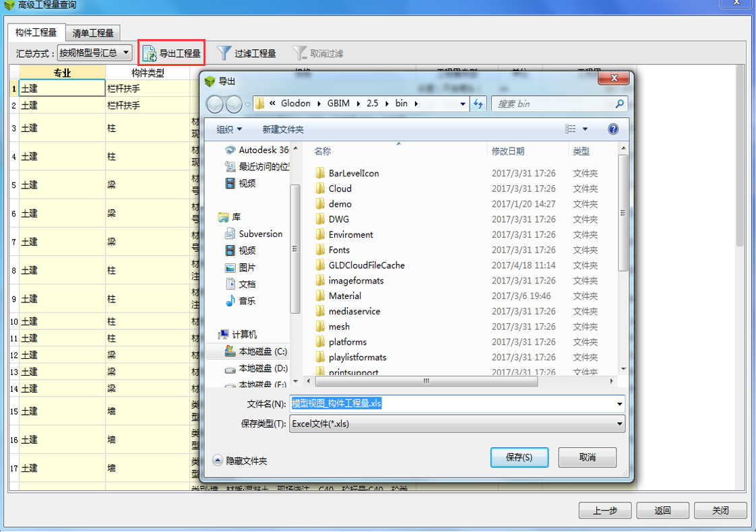Select 文档 library in navigation pane
Screen dimensions: 756x532
[x=240, y=284]
